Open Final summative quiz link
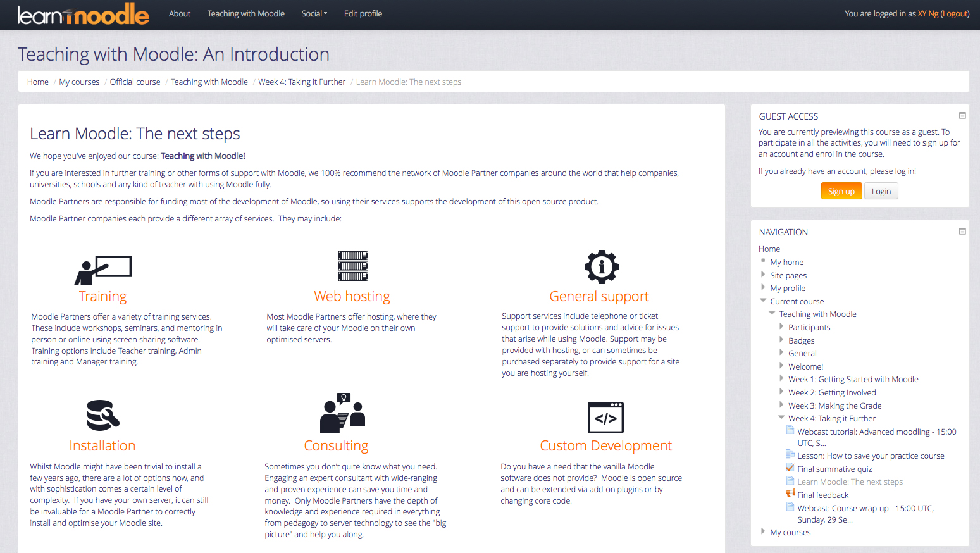The image size is (980, 553). (x=834, y=469)
